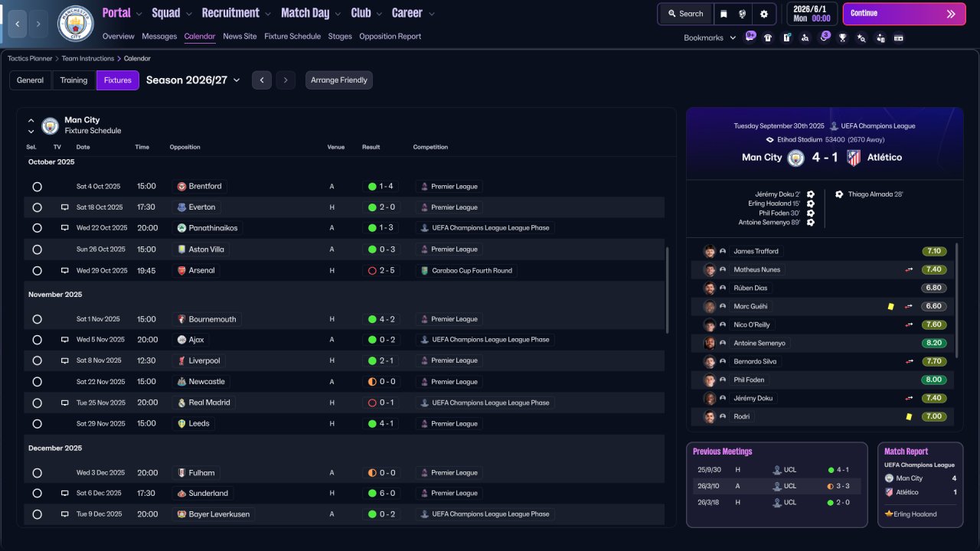980x551 pixels.
Task: Open the News Site tab
Action: 240,36
